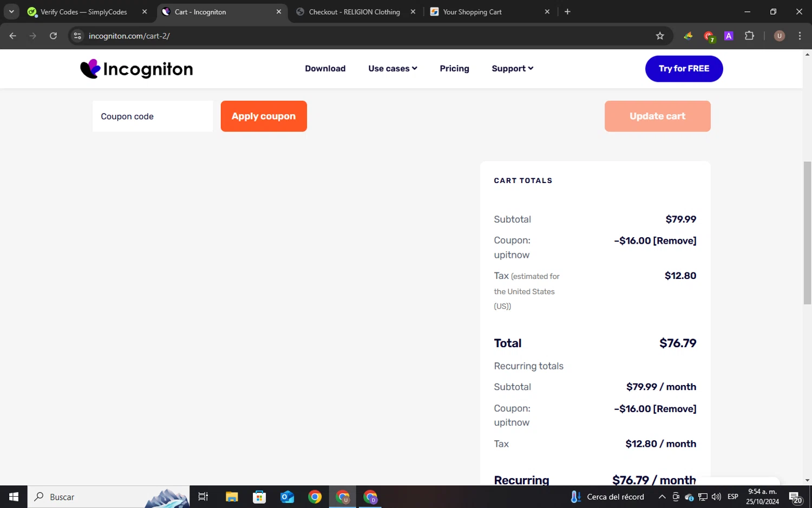
Task: Open a new browser tab
Action: click(567, 12)
